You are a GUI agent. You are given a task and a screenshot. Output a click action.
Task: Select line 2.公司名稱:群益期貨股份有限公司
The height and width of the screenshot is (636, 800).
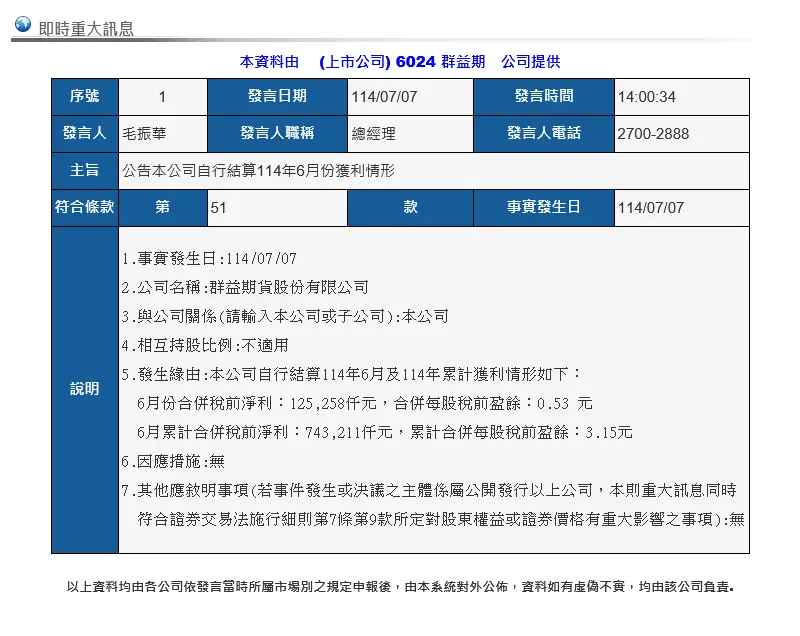245,288
